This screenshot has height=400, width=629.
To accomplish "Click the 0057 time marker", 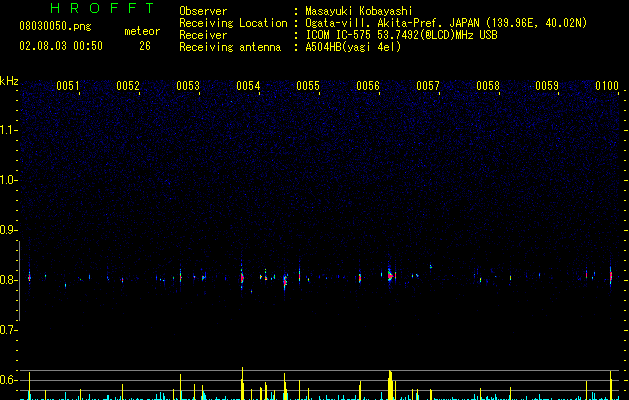I will (428, 86).
